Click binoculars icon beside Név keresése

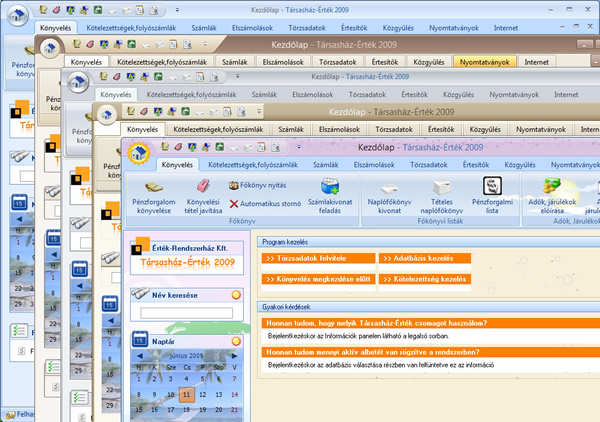click(x=140, y=293)
